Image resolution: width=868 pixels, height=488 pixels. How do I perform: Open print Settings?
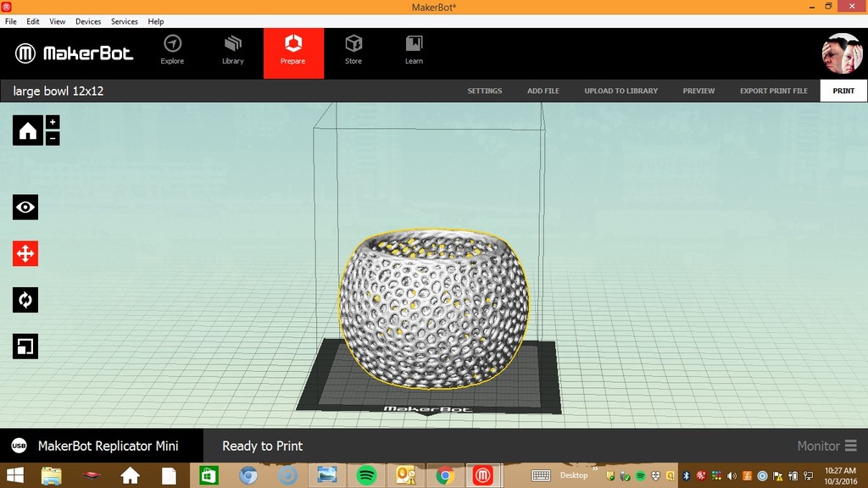[x=485, y=91]
